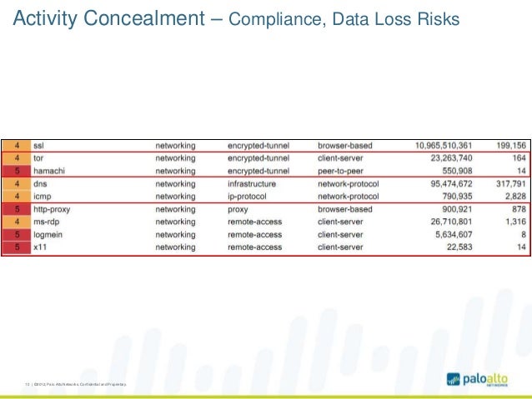Click 'networking' category in the ssl row
This screenshot has height=399, width=532.
[175, 146]
